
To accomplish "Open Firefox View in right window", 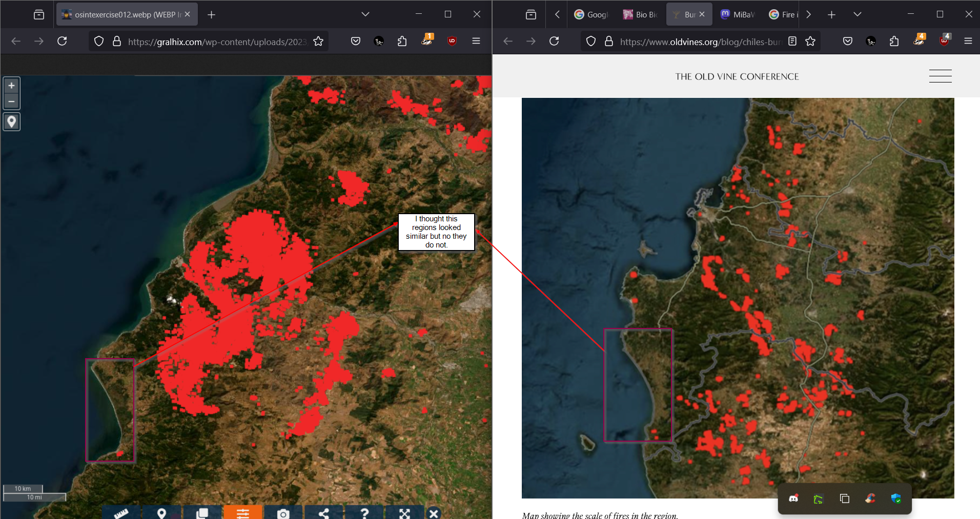I will [531, 14].
